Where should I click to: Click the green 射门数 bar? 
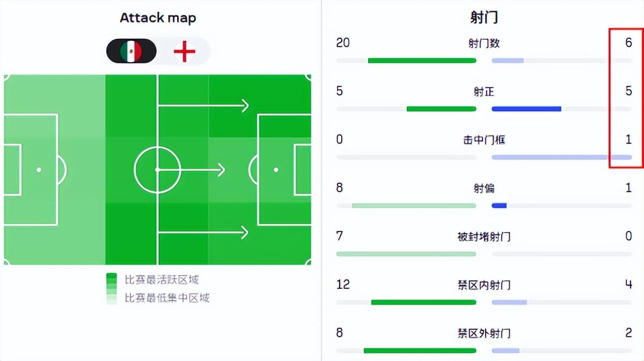[x=422, y=61]
